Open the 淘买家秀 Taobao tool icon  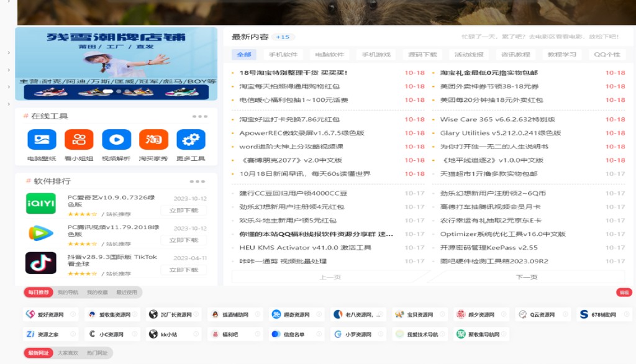pos(154,140)
